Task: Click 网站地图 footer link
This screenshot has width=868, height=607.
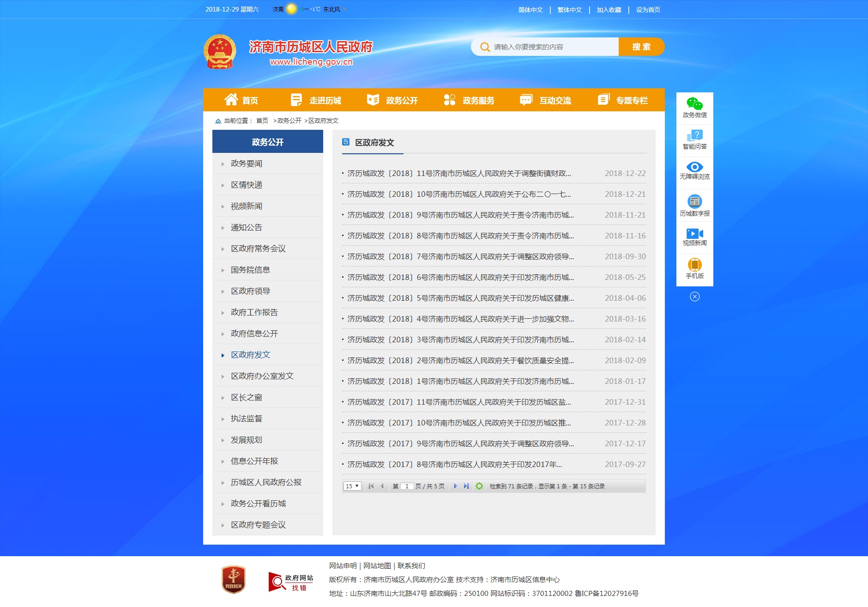Action: 377,566
